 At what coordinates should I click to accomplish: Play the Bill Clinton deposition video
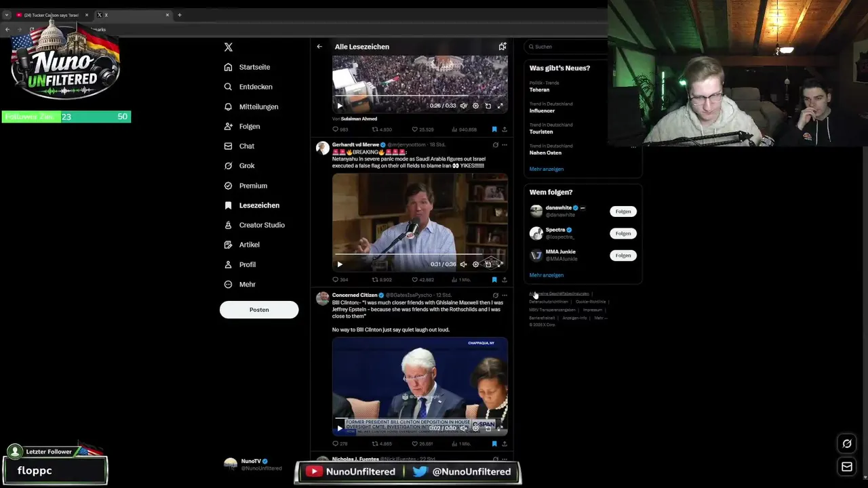340,428
